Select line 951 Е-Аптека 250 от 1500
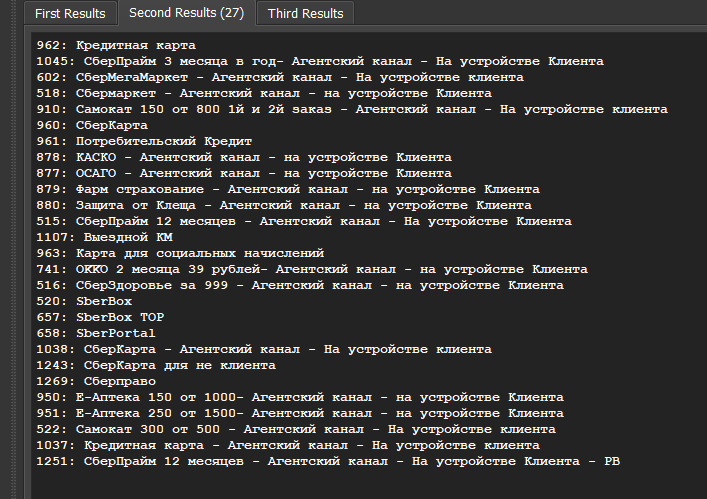 pos(300,413)
